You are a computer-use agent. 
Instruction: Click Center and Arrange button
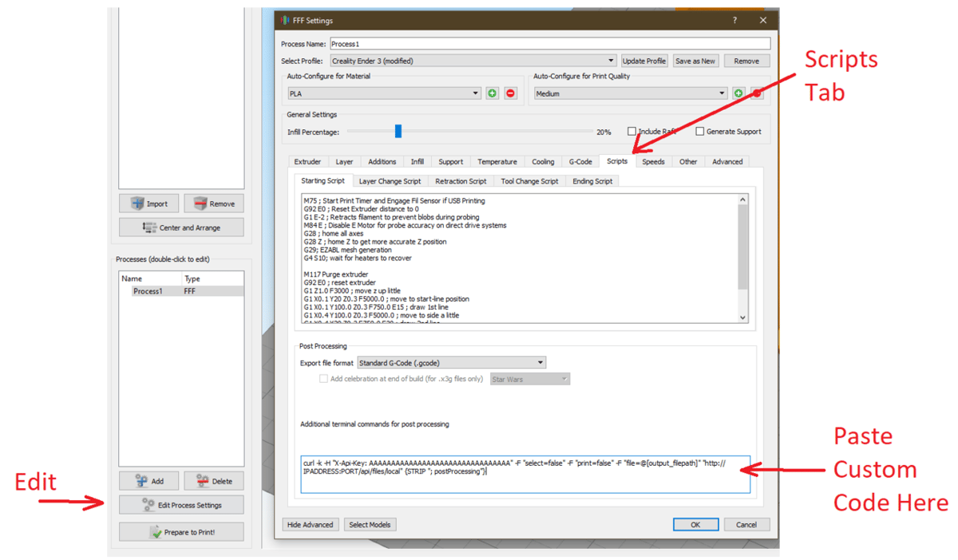pyautogui.click(x=181, y=227)
